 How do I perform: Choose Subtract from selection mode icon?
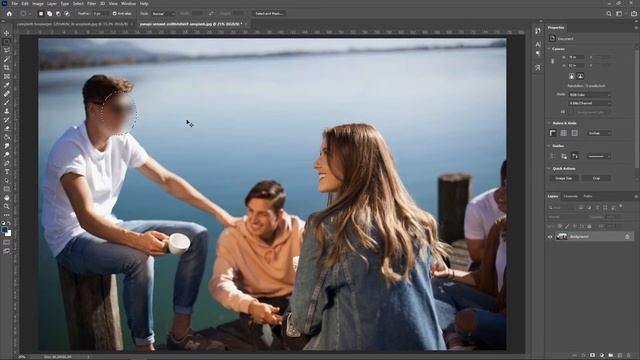click(x=58, y=13)
